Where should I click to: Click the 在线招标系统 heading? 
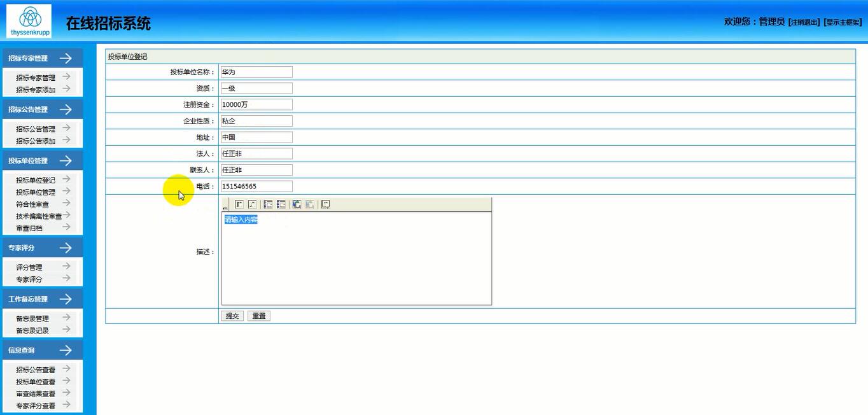coord(108,24)
